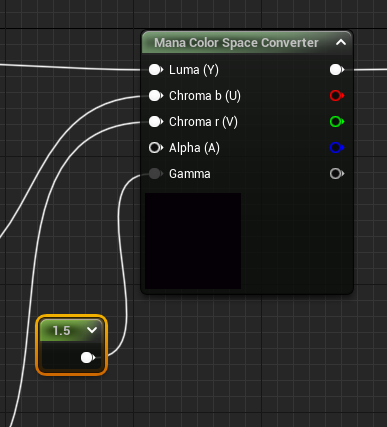The height and width of the screenshot is (427, 387).
Task: Click the Chroma b (U) input pin
Action: tap(156, 96)
